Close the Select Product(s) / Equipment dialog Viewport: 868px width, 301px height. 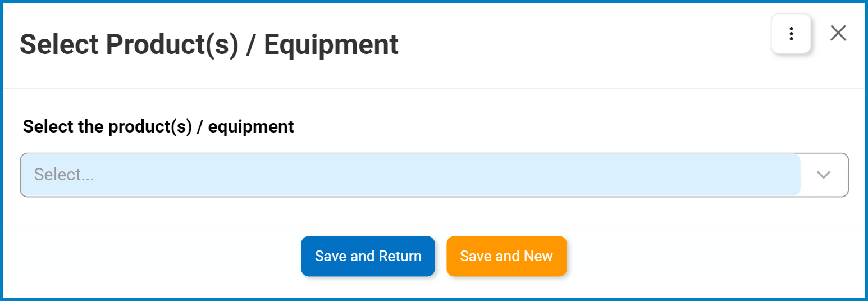click(x=838, y=33)
